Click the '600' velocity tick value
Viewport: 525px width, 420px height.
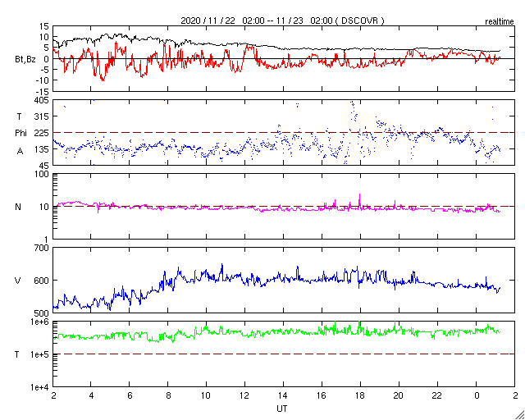(42, 281)
